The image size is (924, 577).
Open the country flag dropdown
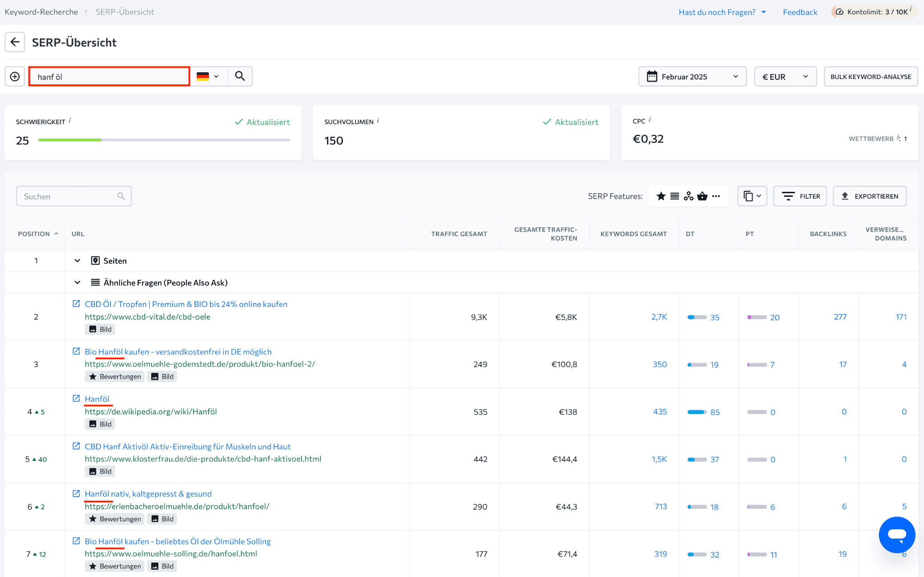(208, 76)
